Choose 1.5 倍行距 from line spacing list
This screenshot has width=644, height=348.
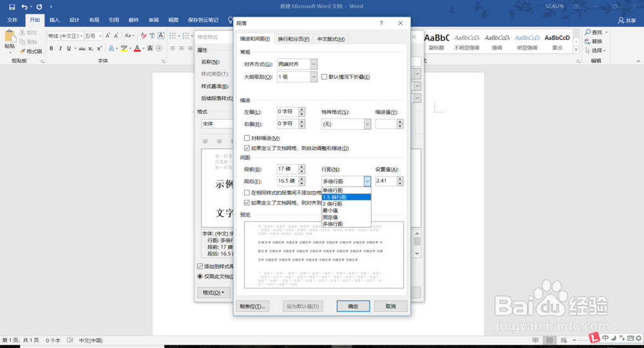tap(346, 197)
